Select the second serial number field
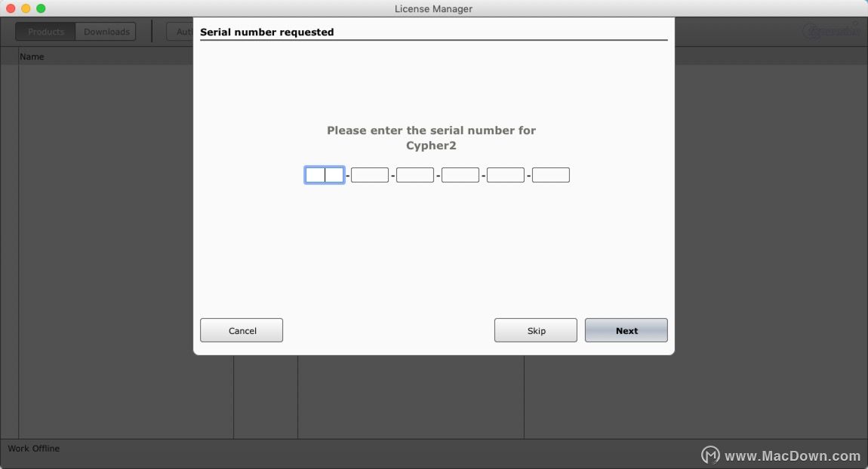Viewport: 868px width, 469px height. [370, 176]
